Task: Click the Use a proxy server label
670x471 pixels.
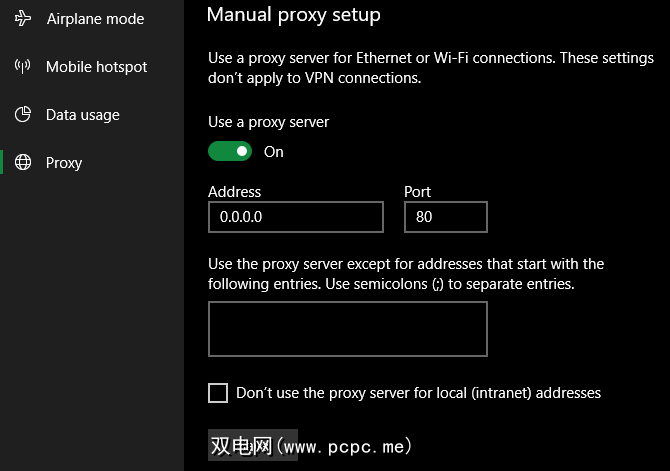Action: pos(268,122)
